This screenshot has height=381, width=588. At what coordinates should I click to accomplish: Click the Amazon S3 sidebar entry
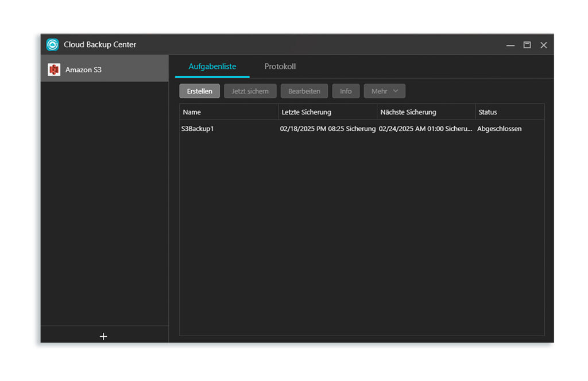[80, 68]
